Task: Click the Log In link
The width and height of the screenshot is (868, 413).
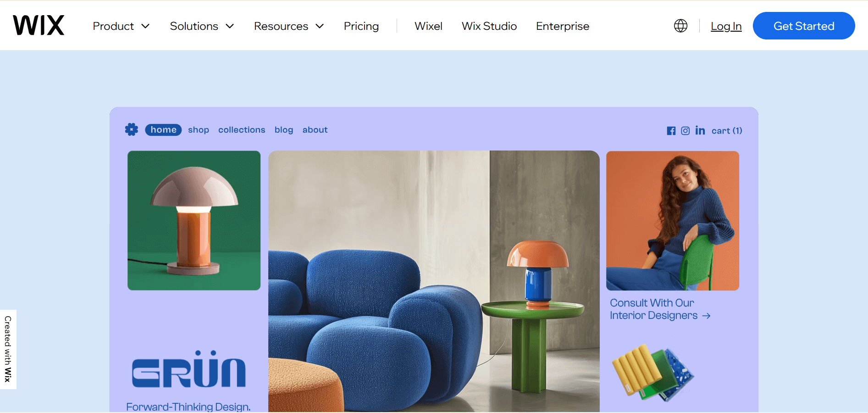Action: click(726, 26)
